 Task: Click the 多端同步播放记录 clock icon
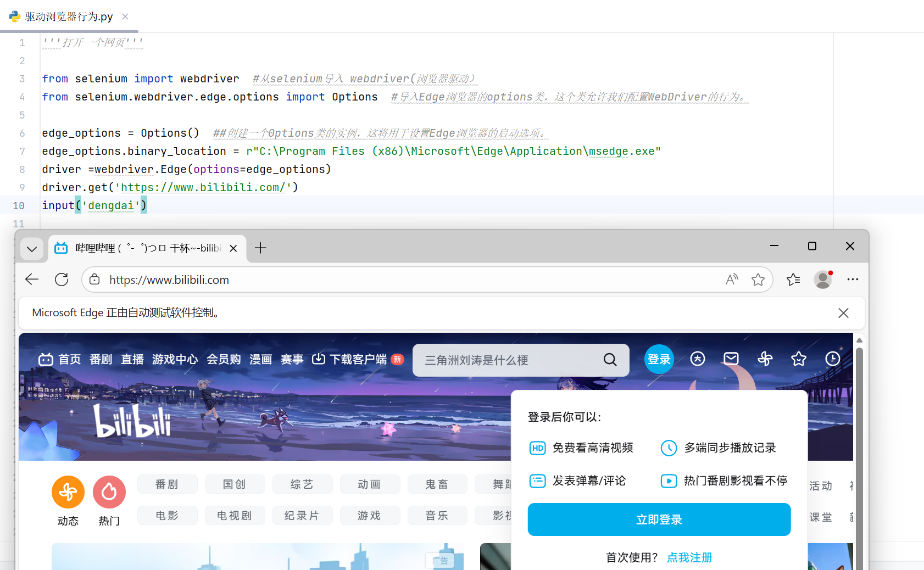669,448
